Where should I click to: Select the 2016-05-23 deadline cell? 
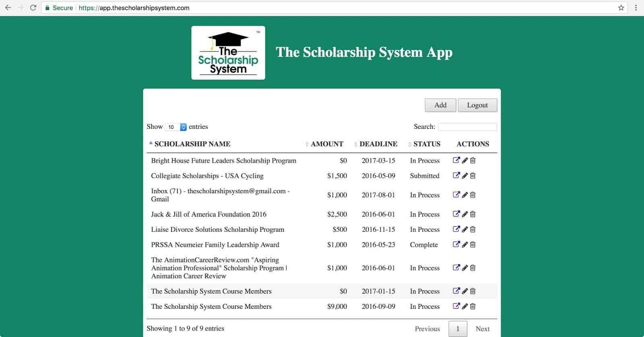pos(378,245)
